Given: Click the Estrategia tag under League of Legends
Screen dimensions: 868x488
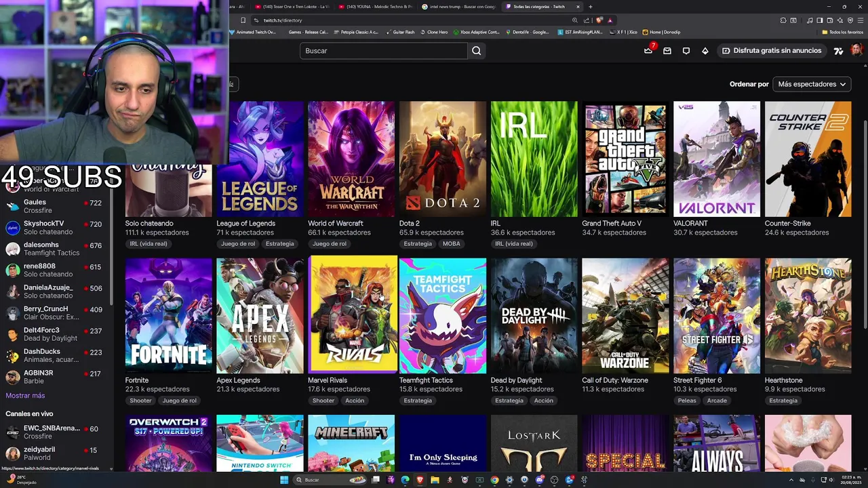Looking at the screenshot, I should tap(280, 244).
